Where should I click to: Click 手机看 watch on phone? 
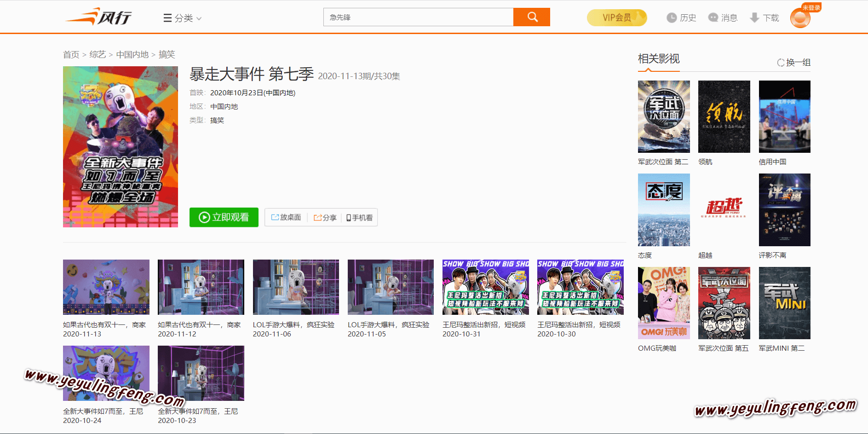tap(359, 217)
